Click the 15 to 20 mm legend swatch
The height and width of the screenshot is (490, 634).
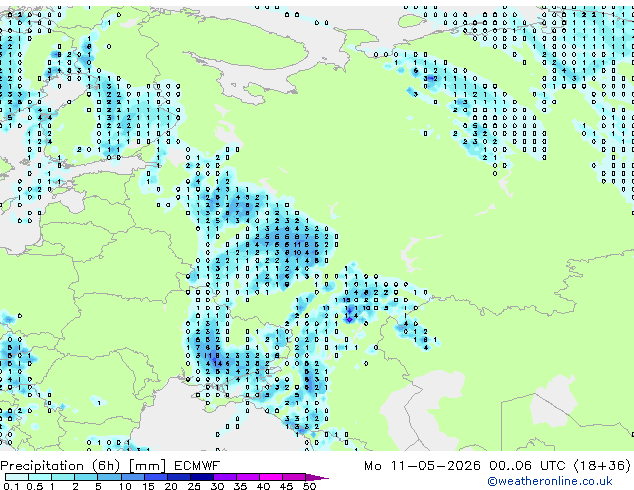click(155, 477)
